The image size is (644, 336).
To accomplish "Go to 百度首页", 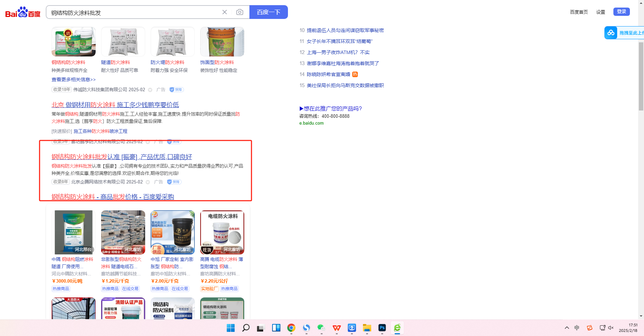I will point(579,12).
